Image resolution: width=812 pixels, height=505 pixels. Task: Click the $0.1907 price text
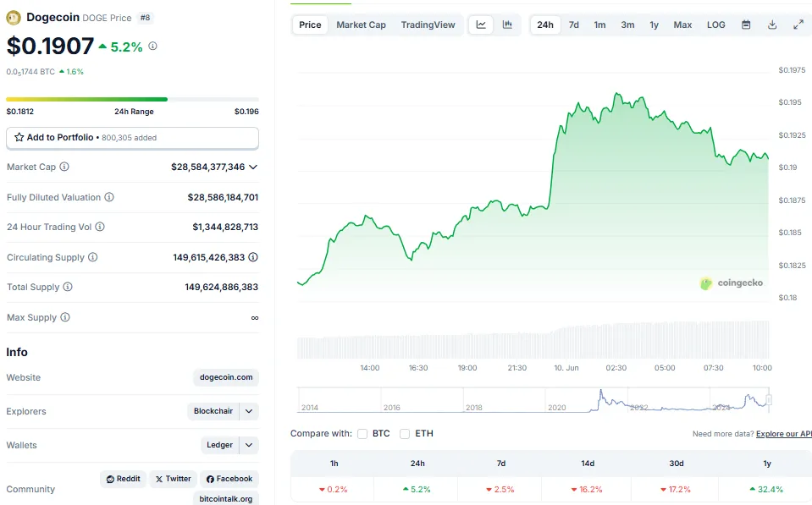point(50,46)
